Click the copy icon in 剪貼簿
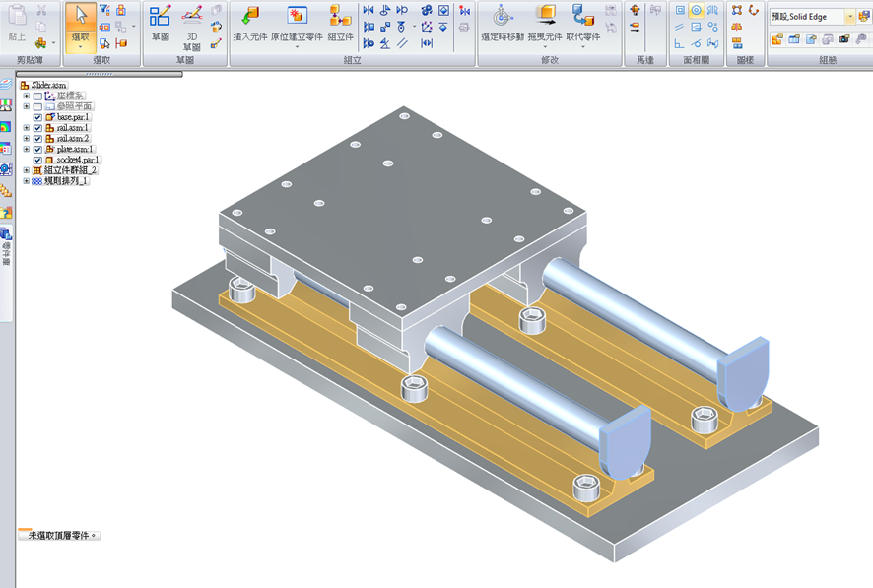This screenshot has height=588, width=873. (41, 27)
